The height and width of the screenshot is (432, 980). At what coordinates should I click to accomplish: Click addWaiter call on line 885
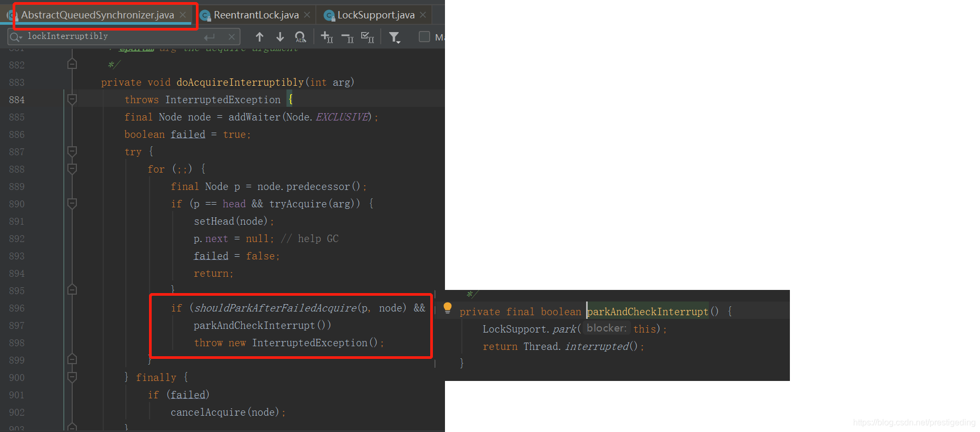tap(254, 117)
